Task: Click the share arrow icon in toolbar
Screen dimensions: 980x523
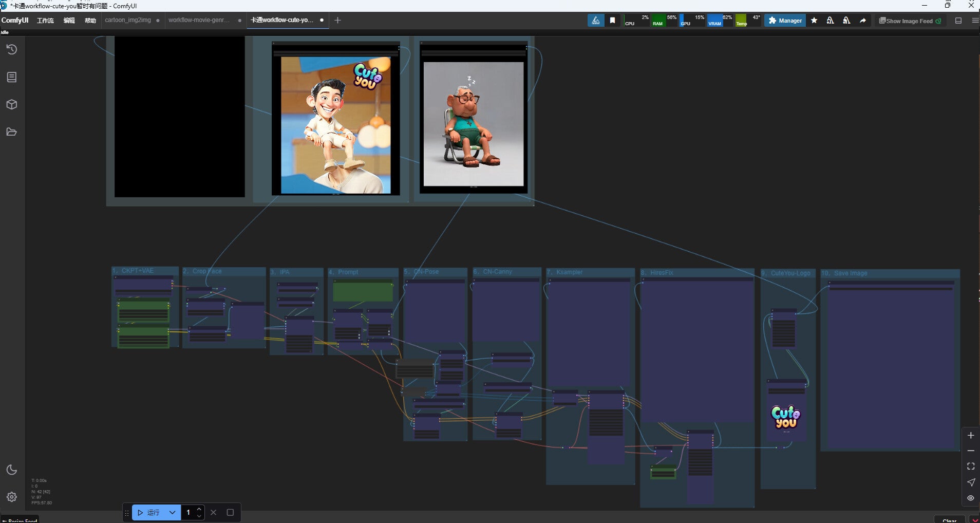Action: pos(863,21)
